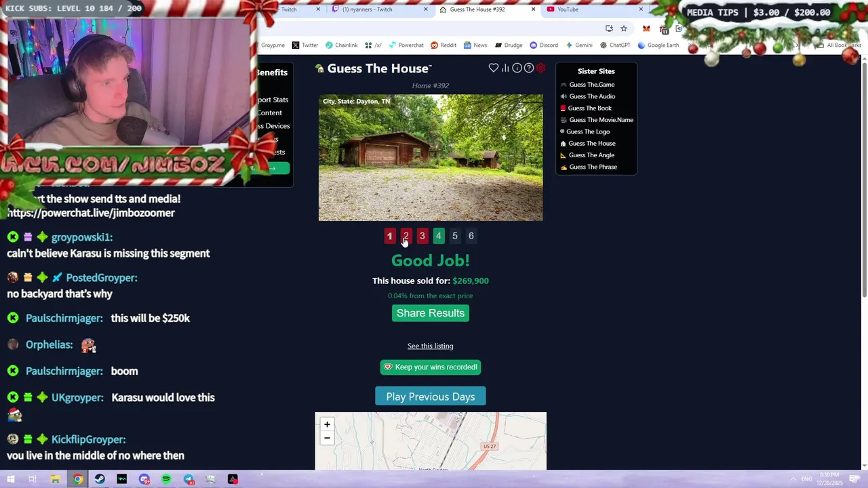
Task: Open Steam from taskbar
Action: pyautogui.click(x=100, y=479)
